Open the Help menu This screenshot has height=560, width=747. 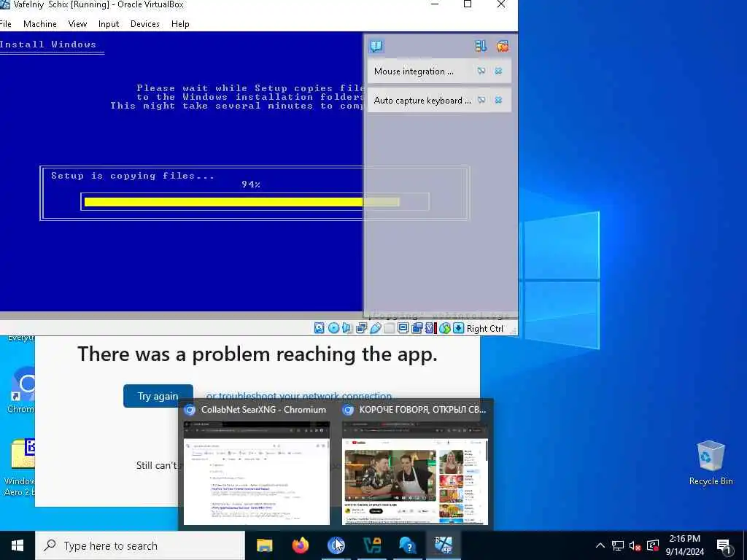(x=180, y=24)
